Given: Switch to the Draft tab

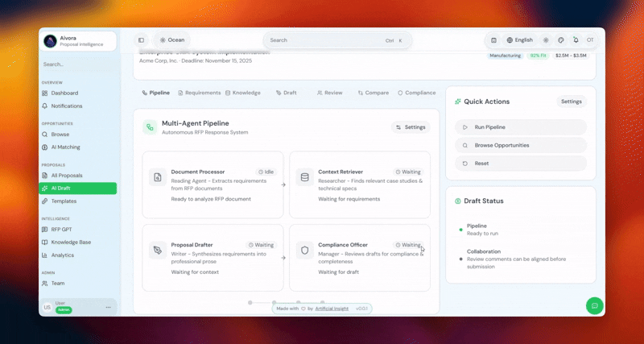Looking at the screenshot, I should tap(286, 93).
